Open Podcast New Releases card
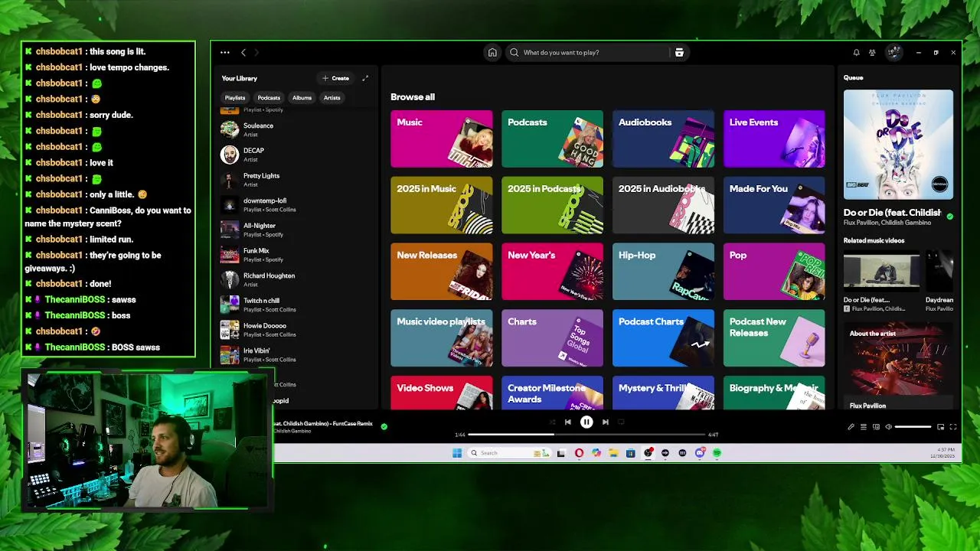This screenshot has height=551, width=980. coord(774,338)
